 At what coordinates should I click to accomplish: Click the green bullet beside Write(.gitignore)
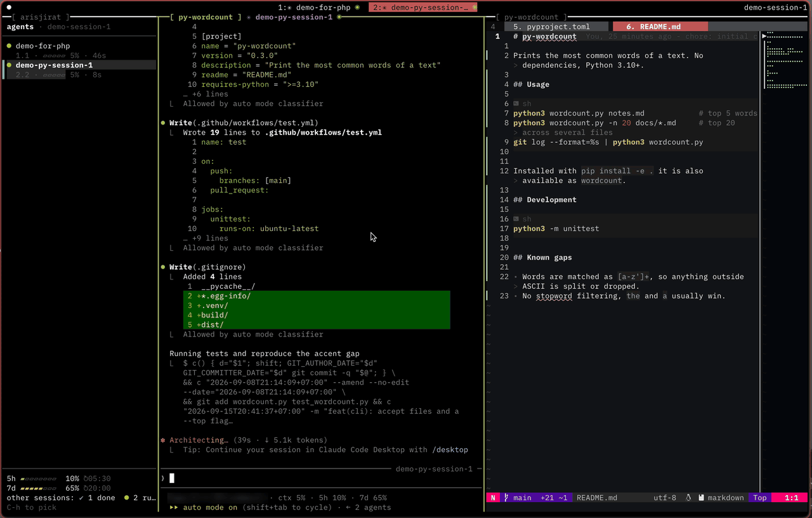[163, 267]
